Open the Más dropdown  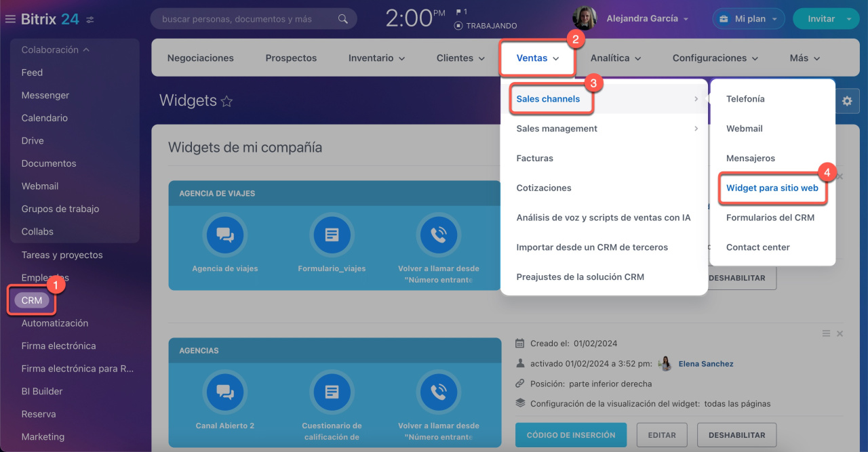(805, 58)
